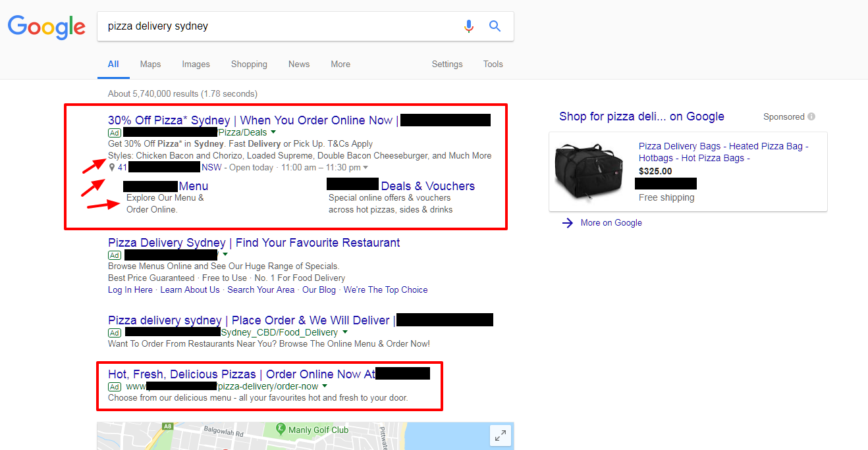This screenshot has height=450, width=868.
Task: Open the search Tools menu
Action: click(493, 64)
